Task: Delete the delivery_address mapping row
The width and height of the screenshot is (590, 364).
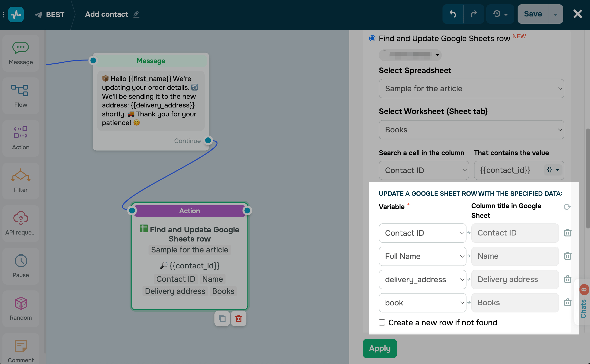Action: point(567,279)
